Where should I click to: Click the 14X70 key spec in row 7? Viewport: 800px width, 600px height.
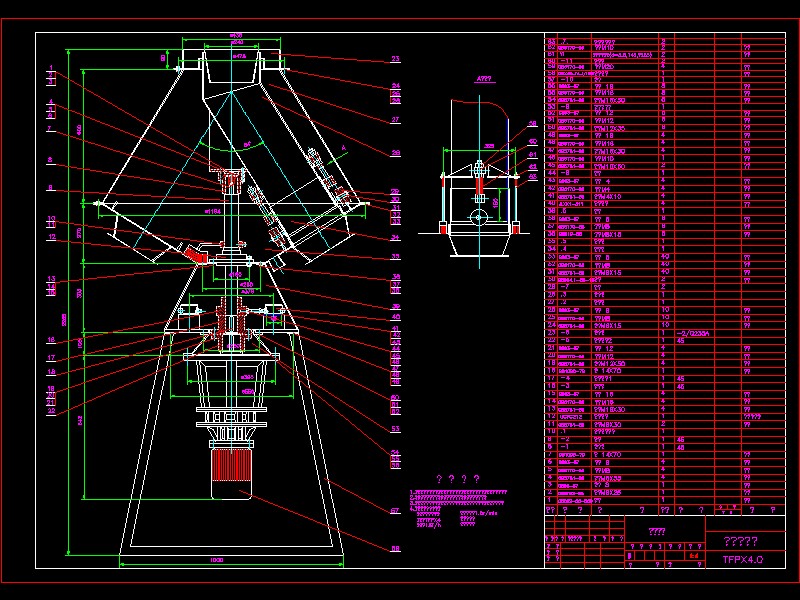pos(607,455)
